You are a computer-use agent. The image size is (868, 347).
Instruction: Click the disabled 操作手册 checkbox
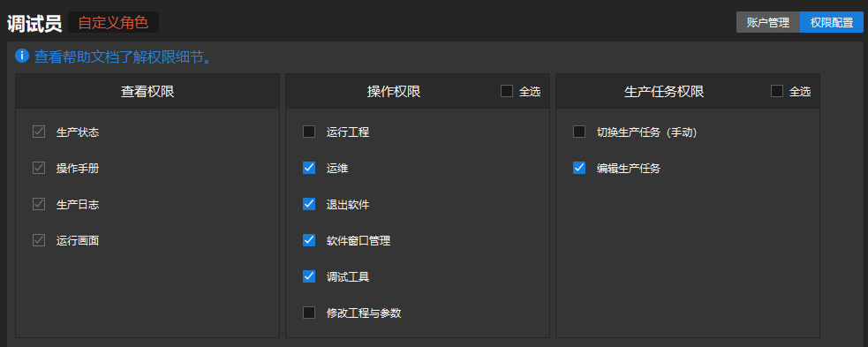(39, 168)
